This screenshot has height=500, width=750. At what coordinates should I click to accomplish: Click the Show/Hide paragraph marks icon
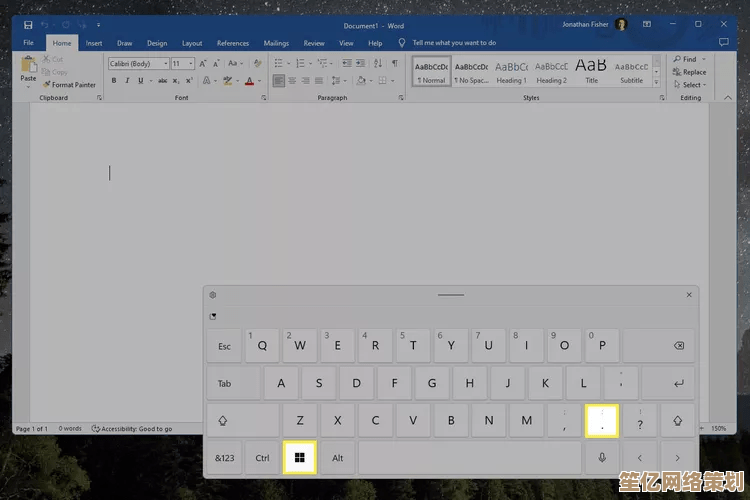click(x=394, y=63)
